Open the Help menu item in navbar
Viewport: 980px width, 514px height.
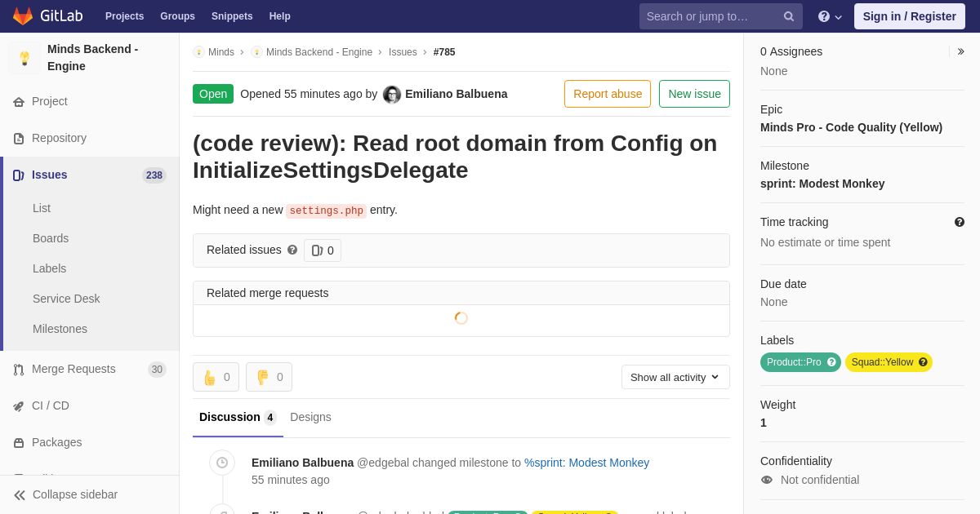tap(280, 16)
